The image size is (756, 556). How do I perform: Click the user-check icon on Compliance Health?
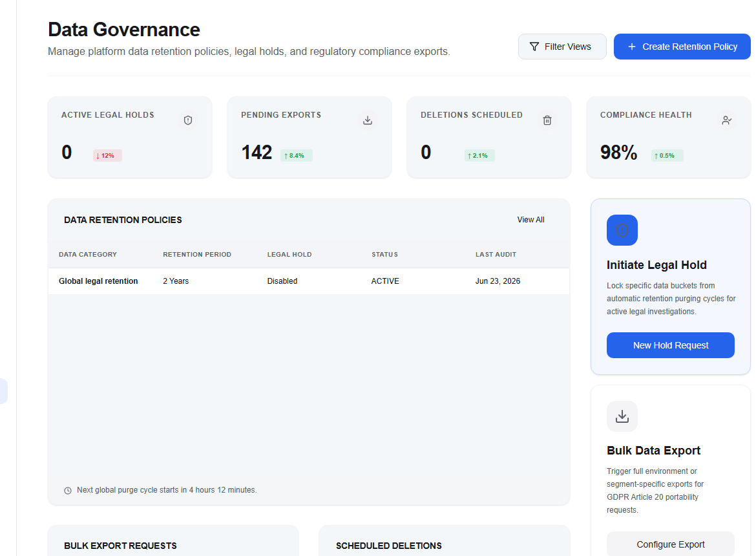point(726,120)
